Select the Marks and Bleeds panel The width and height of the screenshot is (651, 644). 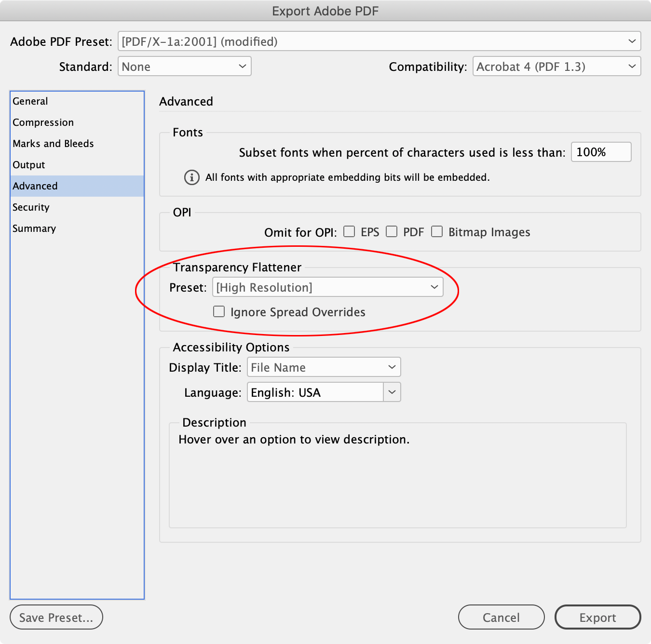(x=53, y=144)
